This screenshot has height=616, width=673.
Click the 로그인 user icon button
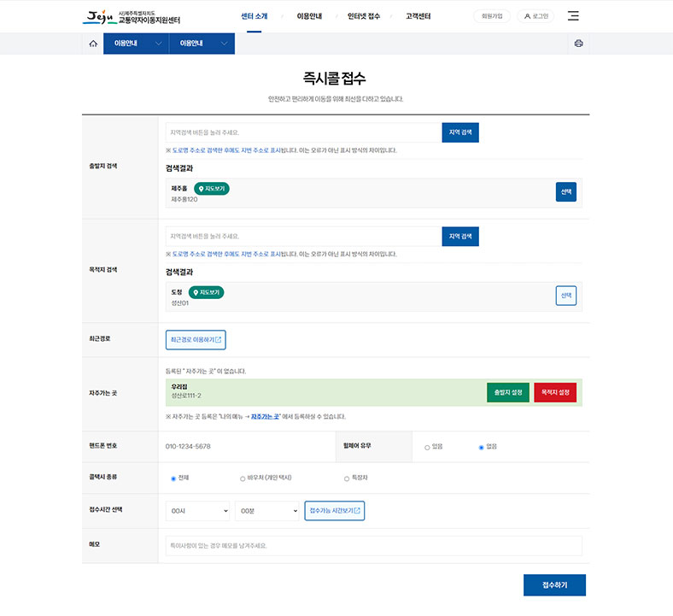coord(536,16)
